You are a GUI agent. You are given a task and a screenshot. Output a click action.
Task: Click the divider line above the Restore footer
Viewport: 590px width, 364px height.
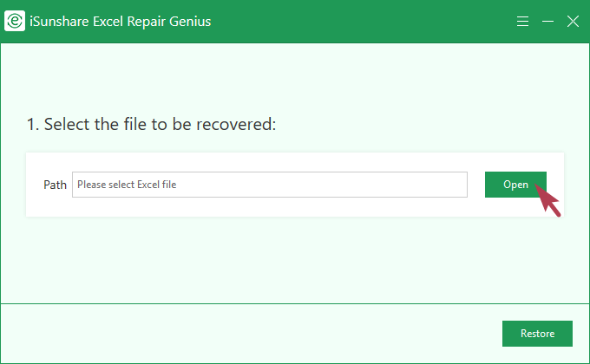(295, 303)
